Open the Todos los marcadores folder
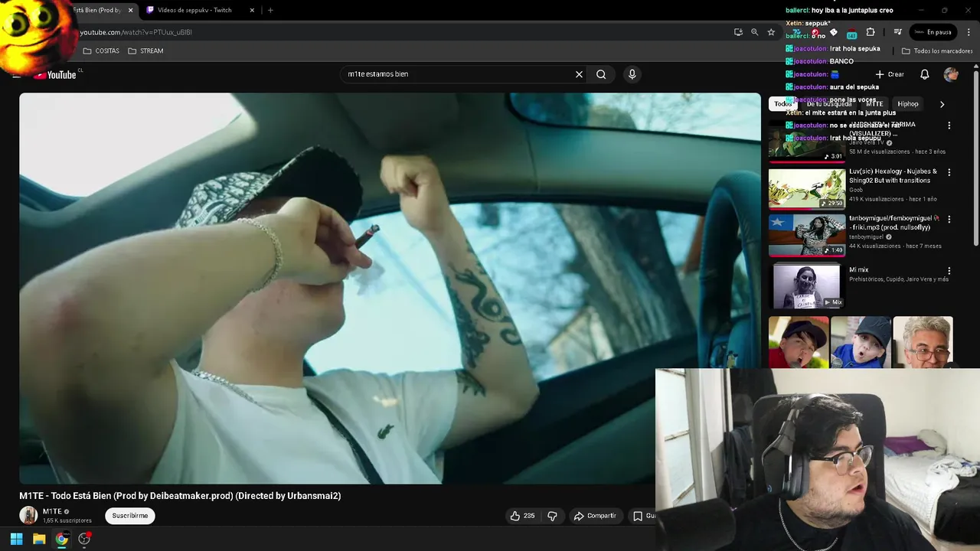Viewport: 980px width, 551px height. coord(937,51)
